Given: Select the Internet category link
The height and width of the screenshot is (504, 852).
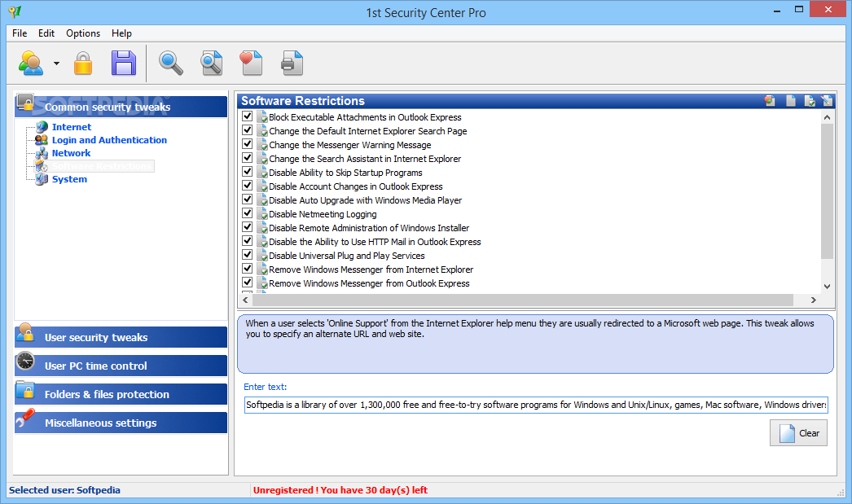Looking at the screenshot, I should [72, 127].
